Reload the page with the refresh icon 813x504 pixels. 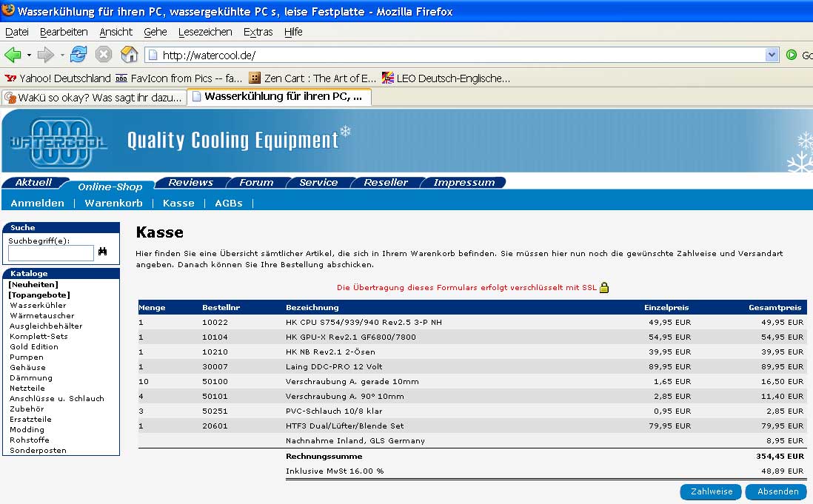78,54
